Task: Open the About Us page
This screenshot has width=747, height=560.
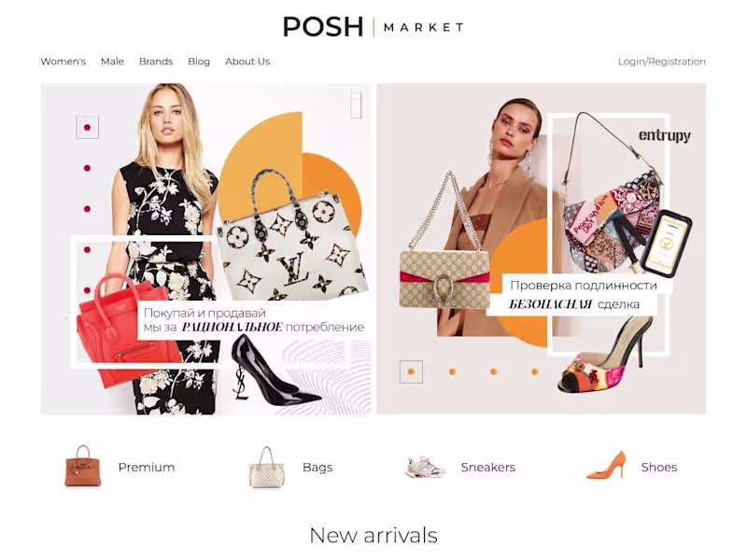Action: [247, 62]
